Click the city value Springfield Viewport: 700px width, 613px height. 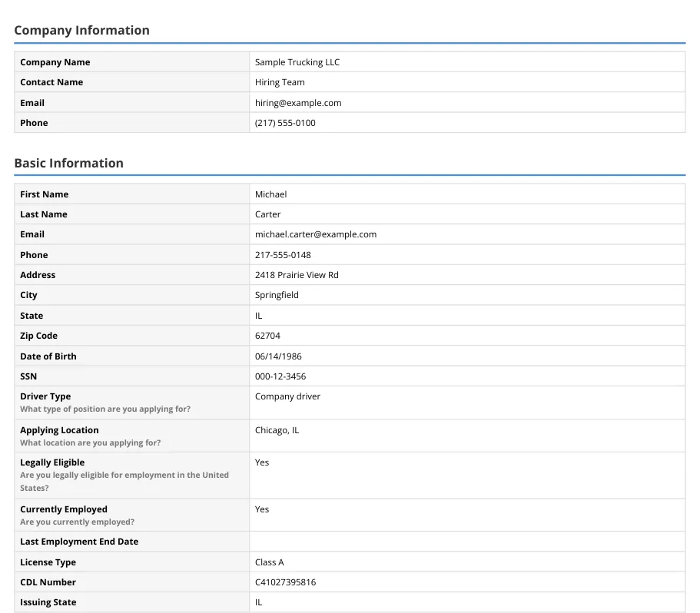277,295
